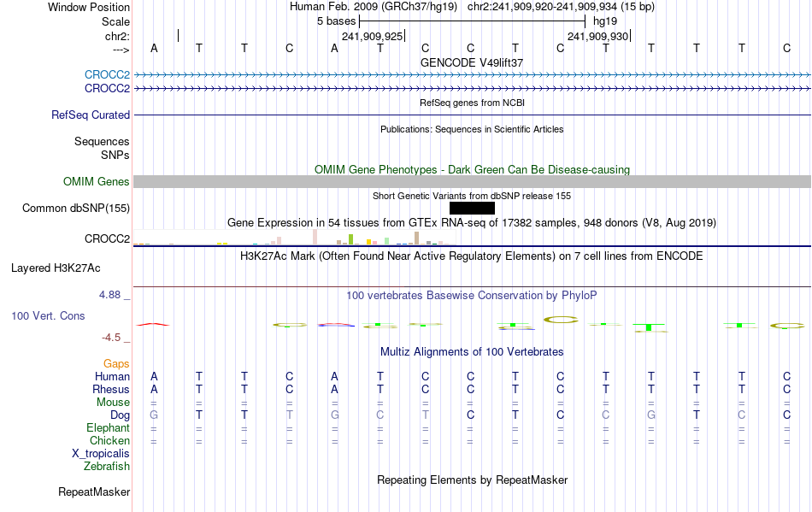Click the Chicken species row label
Screen dimensions: 812x512
click(x=109, y=440)
